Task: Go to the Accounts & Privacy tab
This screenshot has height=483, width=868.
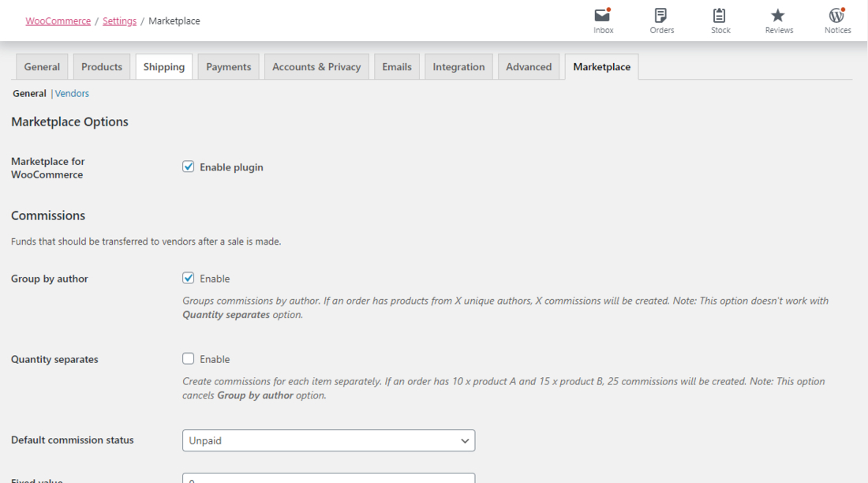Action: click(316, 67)
